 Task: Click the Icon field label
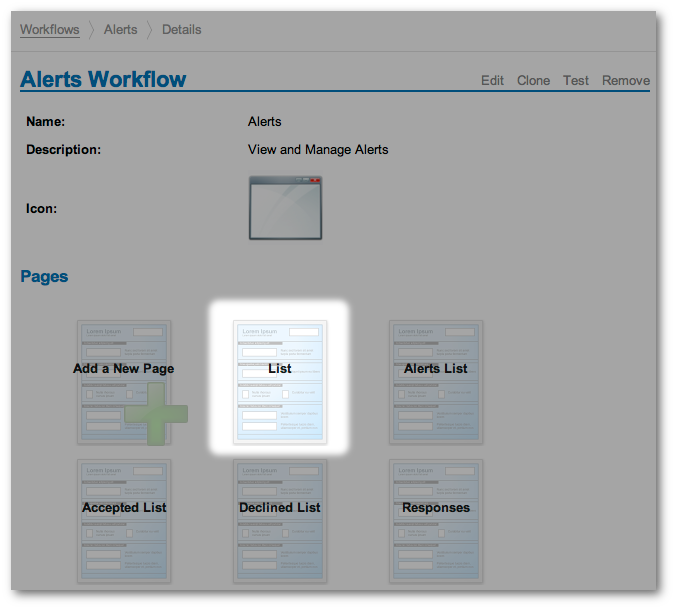pos(41,209)
